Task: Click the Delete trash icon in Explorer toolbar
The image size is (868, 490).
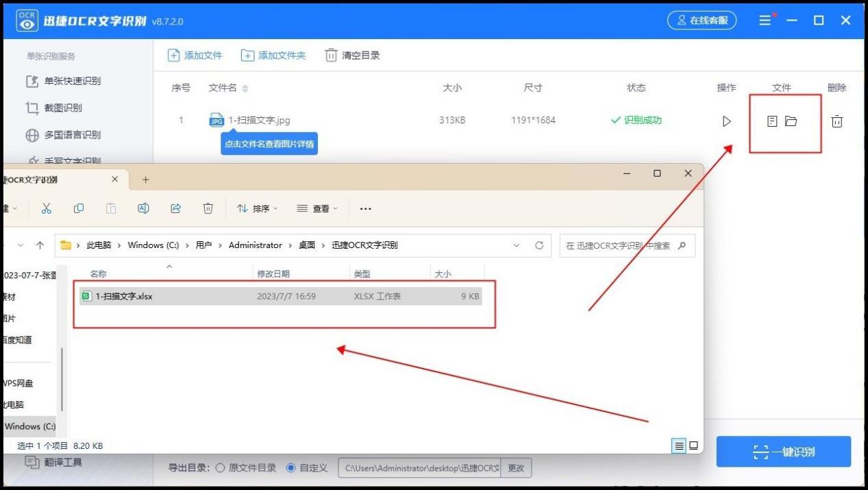Action: (x=208, y=208)
